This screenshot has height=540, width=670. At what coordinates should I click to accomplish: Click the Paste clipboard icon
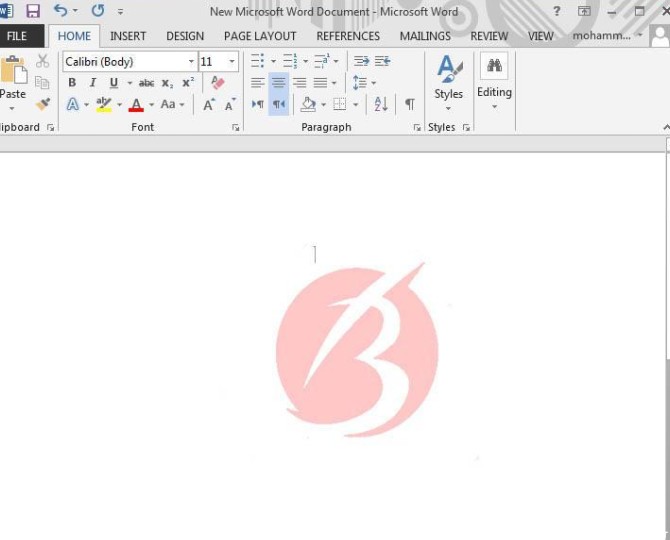13,70
